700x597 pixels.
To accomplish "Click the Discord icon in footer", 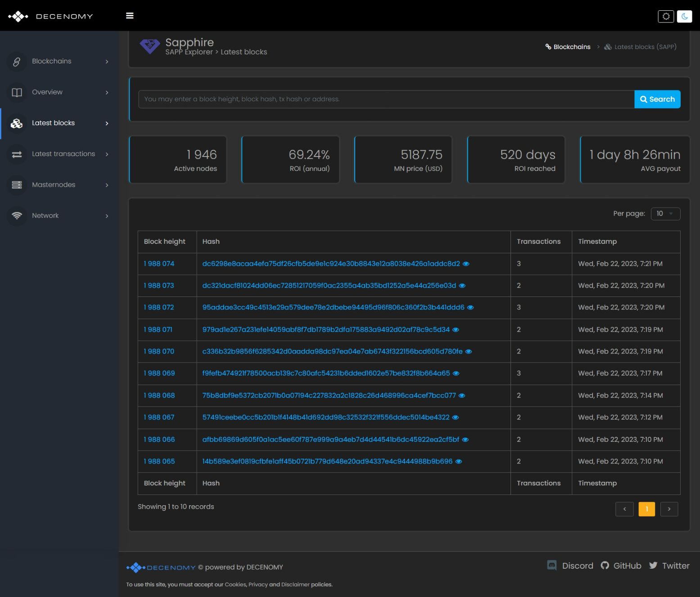I will 552,566.
